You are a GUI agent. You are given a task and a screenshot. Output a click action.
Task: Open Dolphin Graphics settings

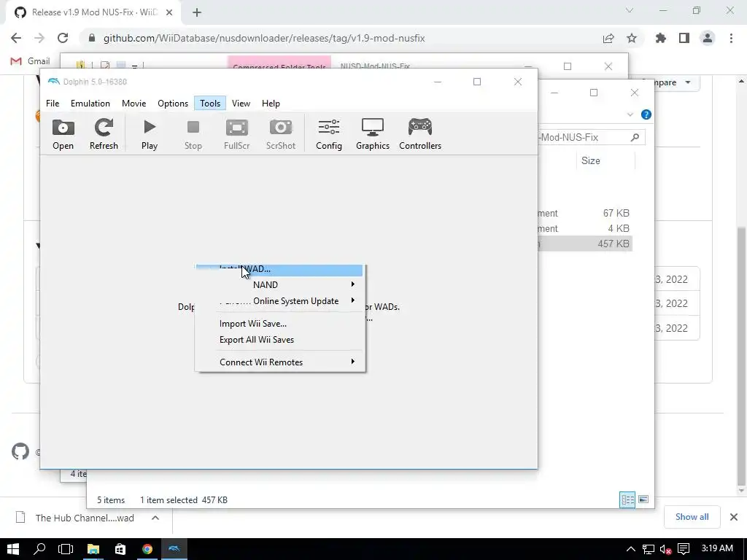(373, 134)
